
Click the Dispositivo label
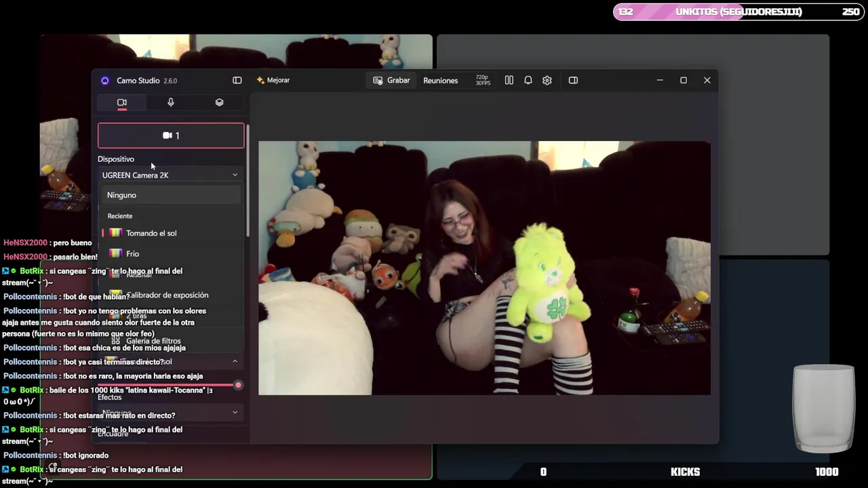coord(116,159)
